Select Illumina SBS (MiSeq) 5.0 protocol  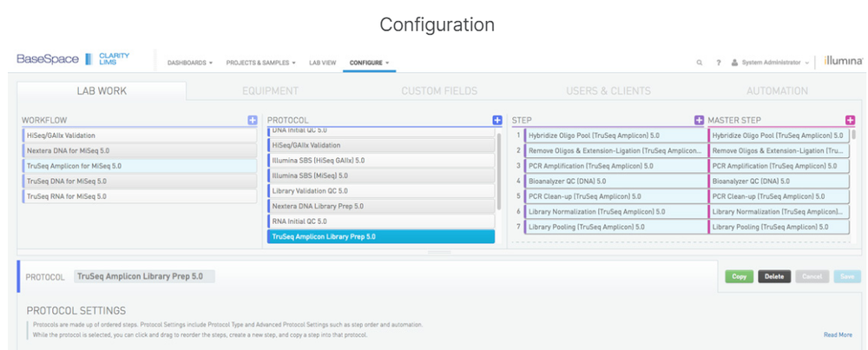pos(381,175)
